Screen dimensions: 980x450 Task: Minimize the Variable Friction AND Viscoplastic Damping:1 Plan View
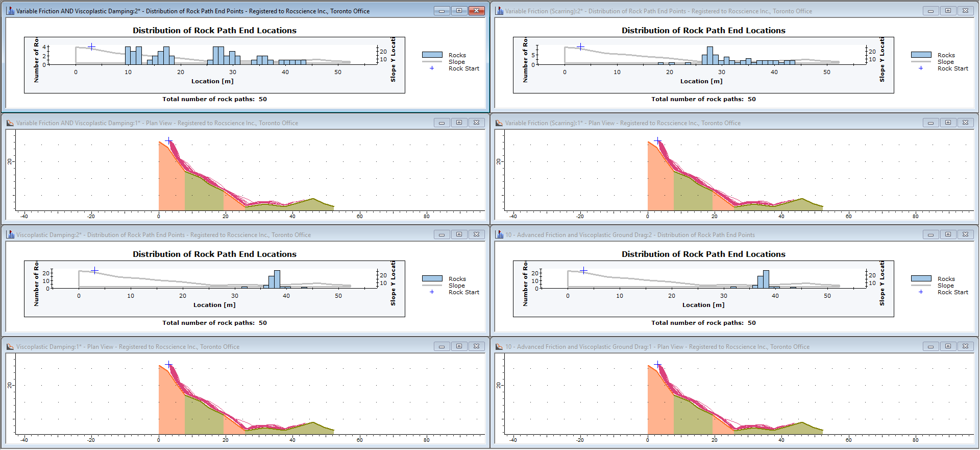click(x=442, y=123)
